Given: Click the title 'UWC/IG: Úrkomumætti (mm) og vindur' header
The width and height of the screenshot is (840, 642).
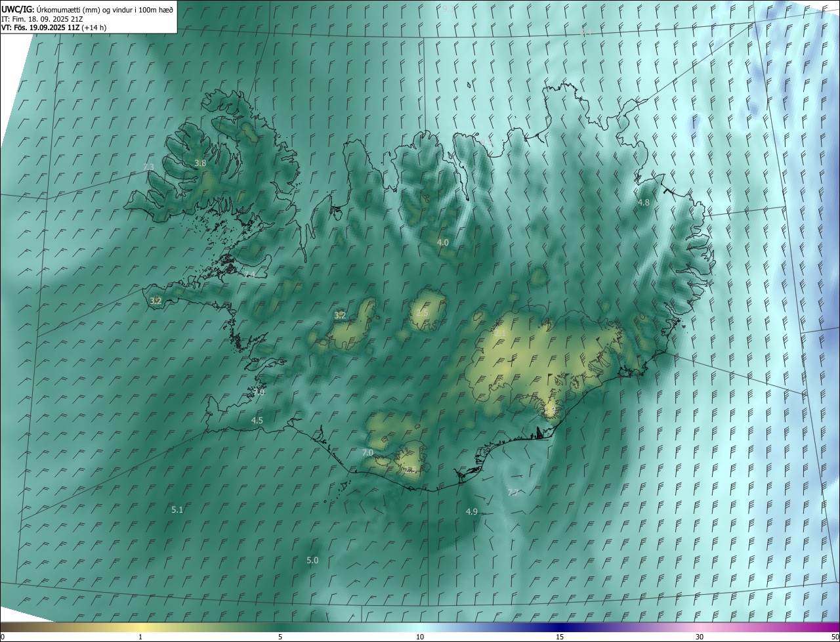Looking at the screenshot, I should pyautogui.click(x=88, y=9).
